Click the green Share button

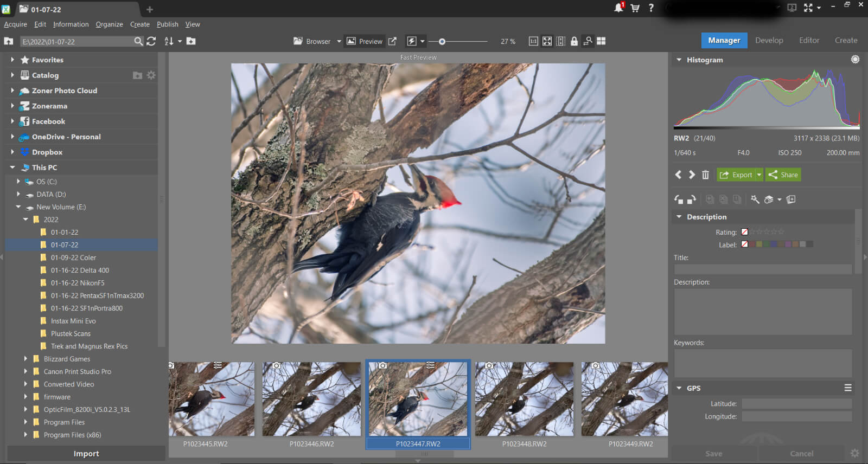coord(783,175)
